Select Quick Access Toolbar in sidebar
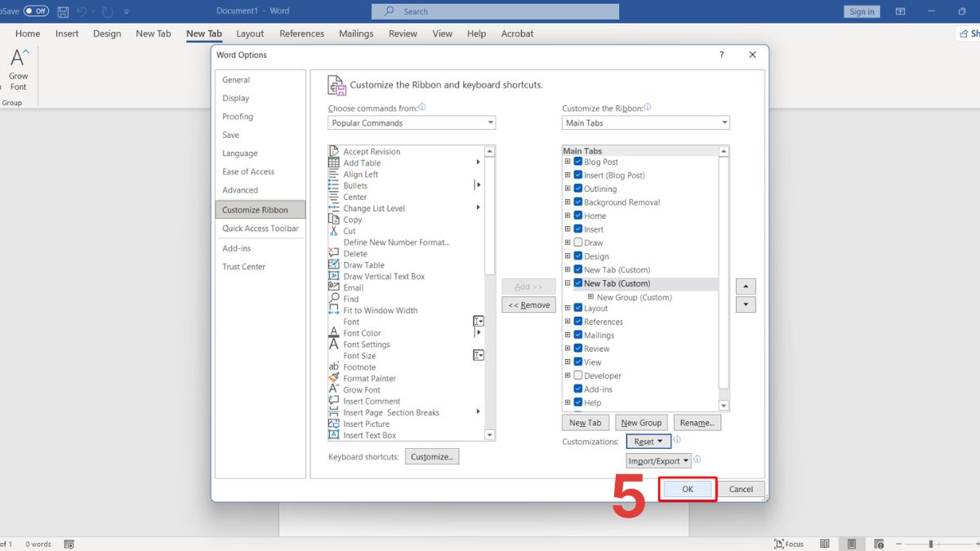 261,229
